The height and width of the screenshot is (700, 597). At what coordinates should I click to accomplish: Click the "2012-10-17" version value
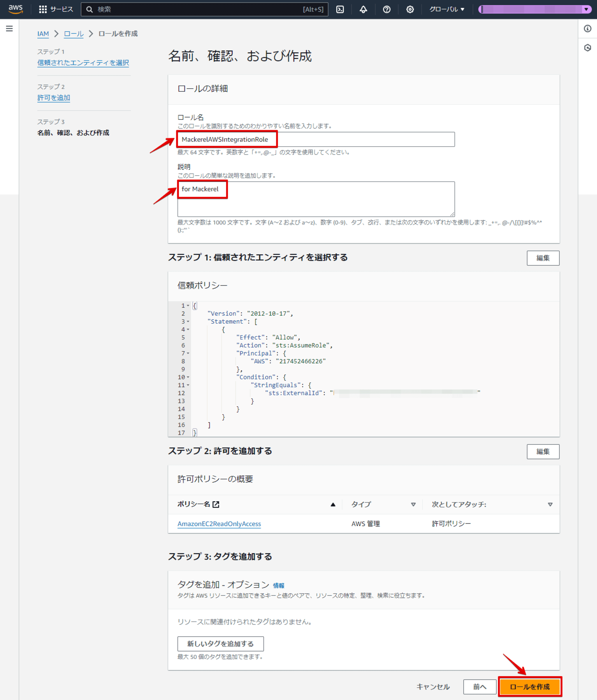[269, 313]
